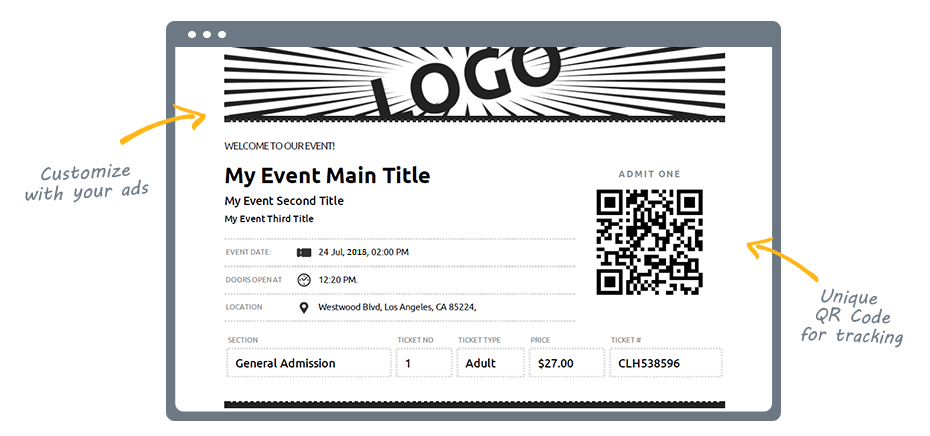Click the QR code image

point(649,242)
